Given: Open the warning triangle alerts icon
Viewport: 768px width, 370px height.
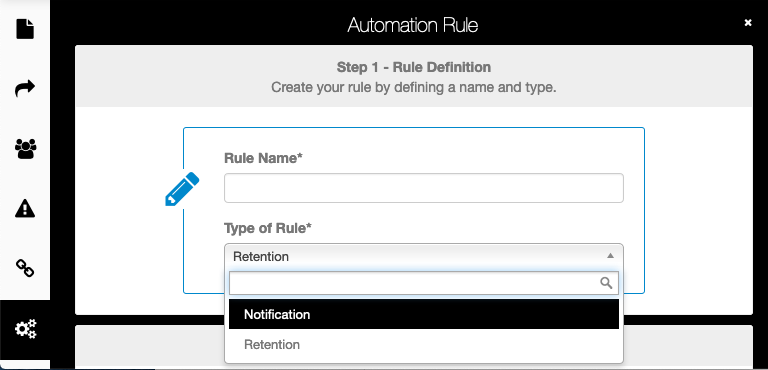Looking at the screenshot, I should (x=25, y=209).
